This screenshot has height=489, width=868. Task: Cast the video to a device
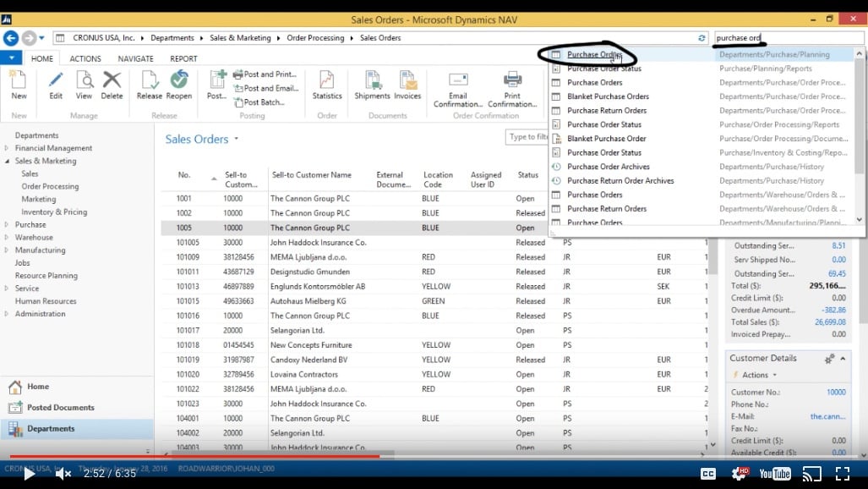[812, 474]
